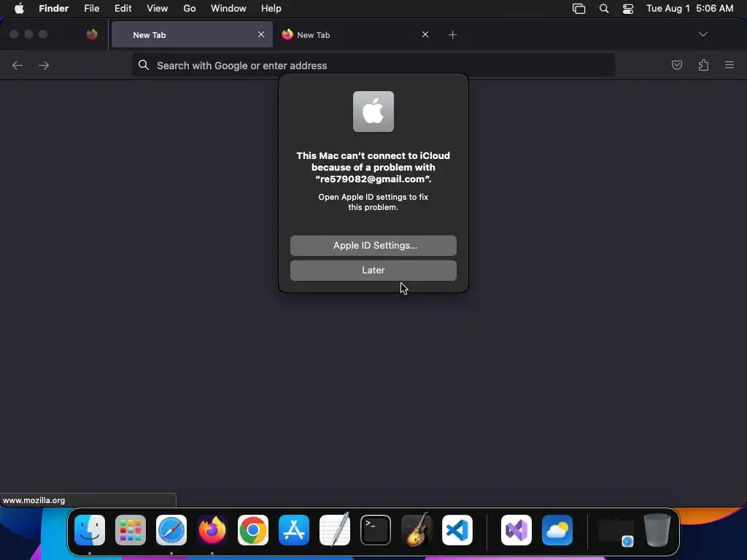Open the Window menu

click(x=228, y=8)
